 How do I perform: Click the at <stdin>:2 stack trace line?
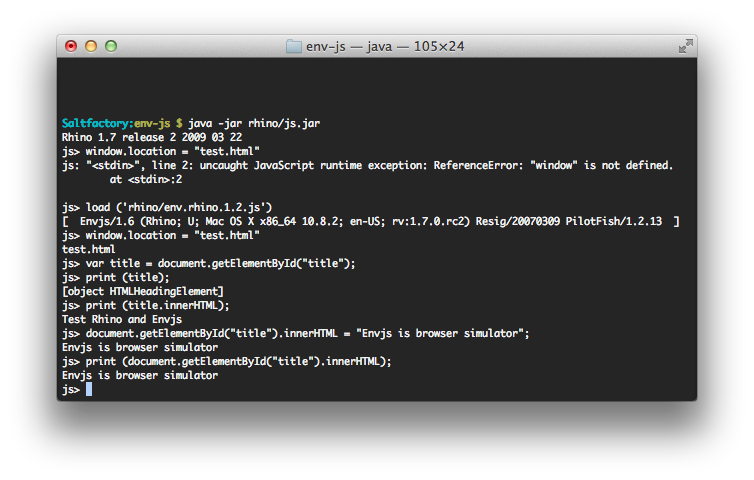(146, 180)
